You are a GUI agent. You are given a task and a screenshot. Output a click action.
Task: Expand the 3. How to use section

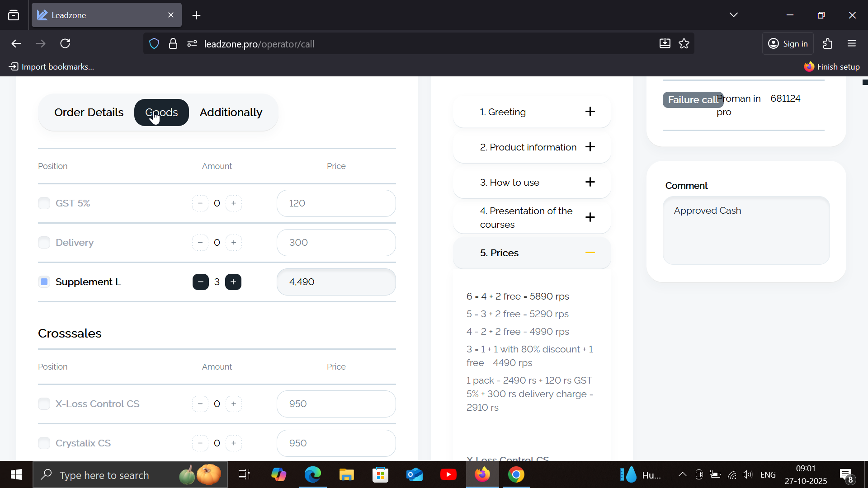(590, 182)
